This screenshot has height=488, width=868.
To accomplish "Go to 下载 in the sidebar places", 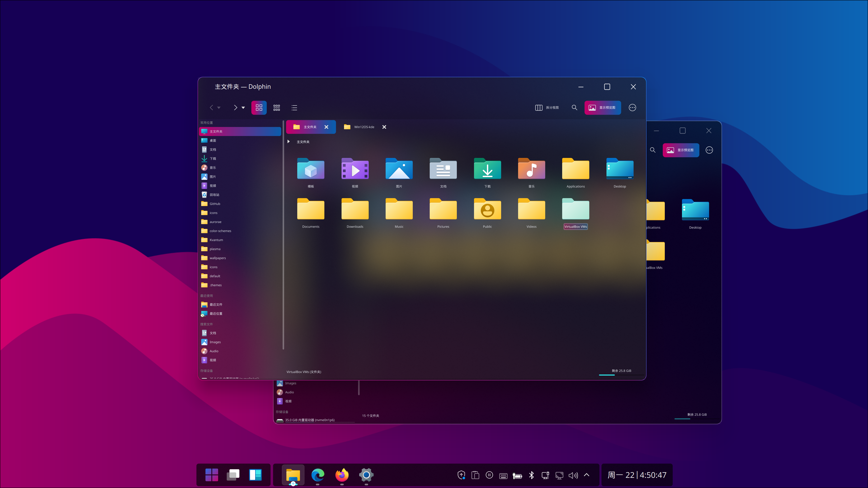I will [240, 159].
